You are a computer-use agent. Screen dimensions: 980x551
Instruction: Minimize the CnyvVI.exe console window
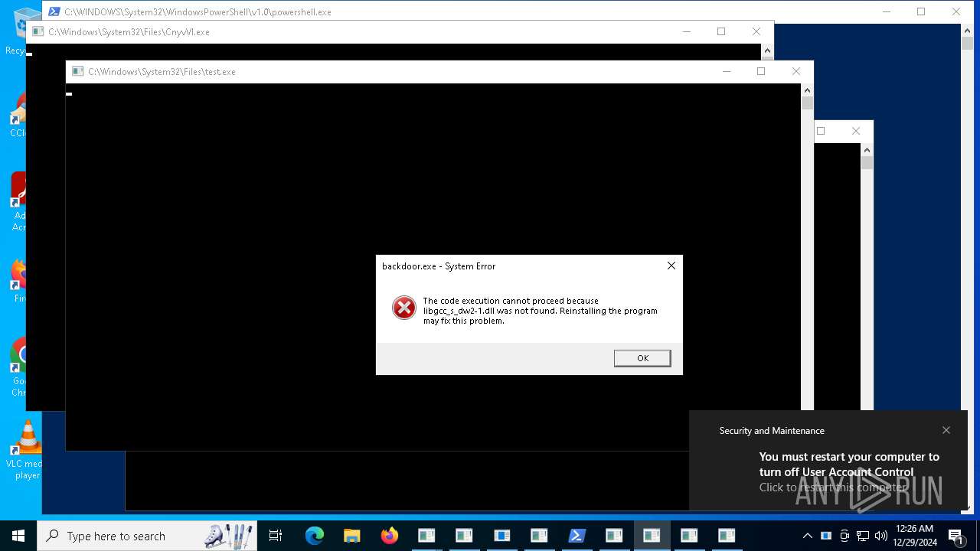point(686,31)
